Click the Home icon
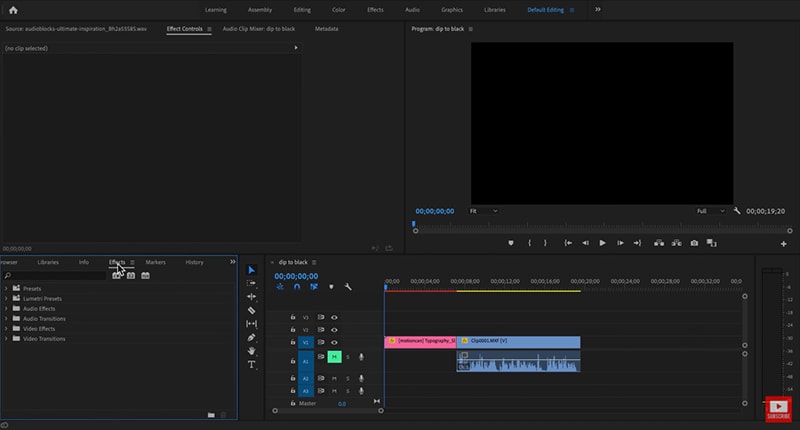Viewport: 800px width, 430px height. tap(15, 9)
